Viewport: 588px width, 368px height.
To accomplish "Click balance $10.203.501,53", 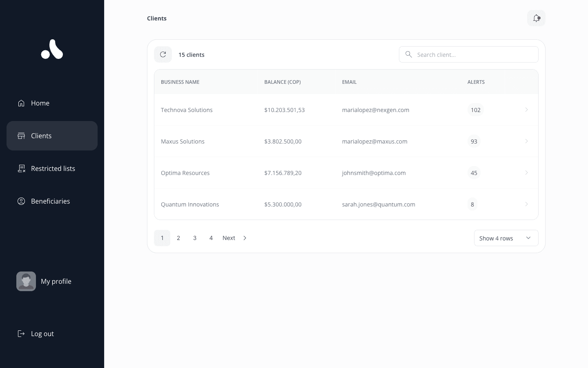I will pos(285,110).
